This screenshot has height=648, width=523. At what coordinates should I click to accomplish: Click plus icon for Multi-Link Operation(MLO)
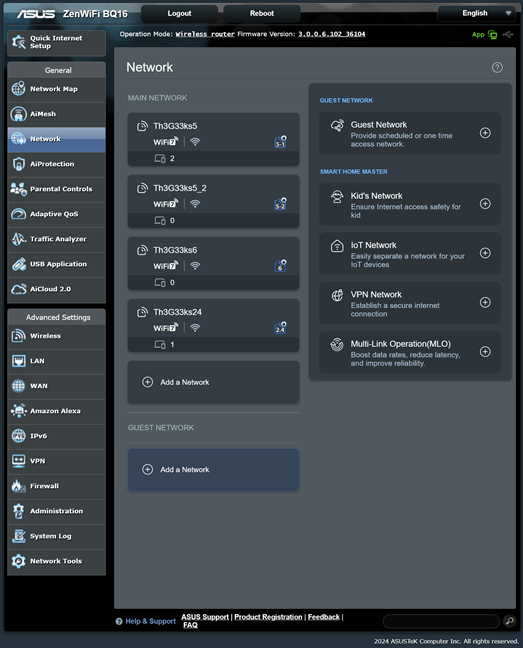point(485,352)
